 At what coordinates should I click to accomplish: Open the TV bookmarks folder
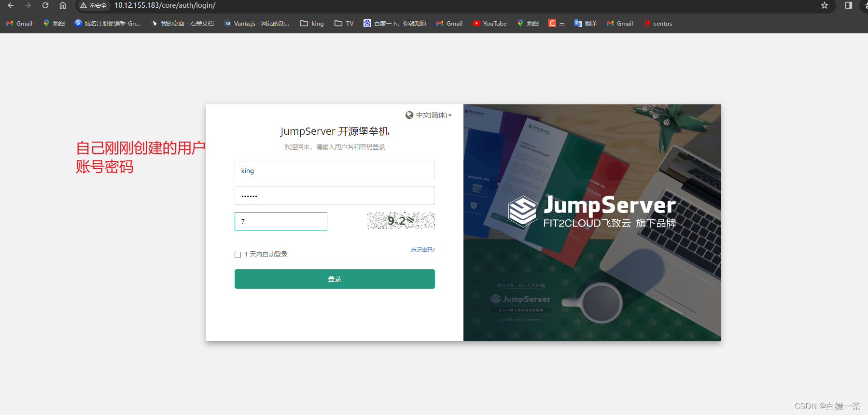coord(344,23)
